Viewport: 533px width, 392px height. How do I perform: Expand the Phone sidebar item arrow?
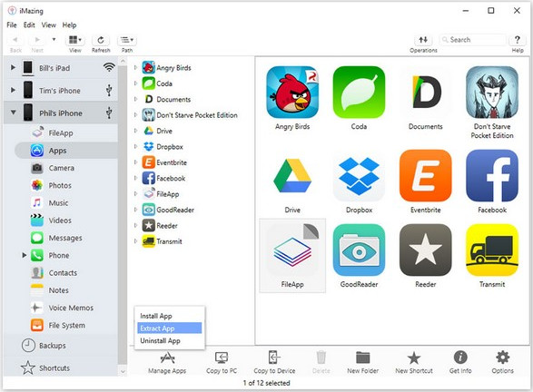25,255
